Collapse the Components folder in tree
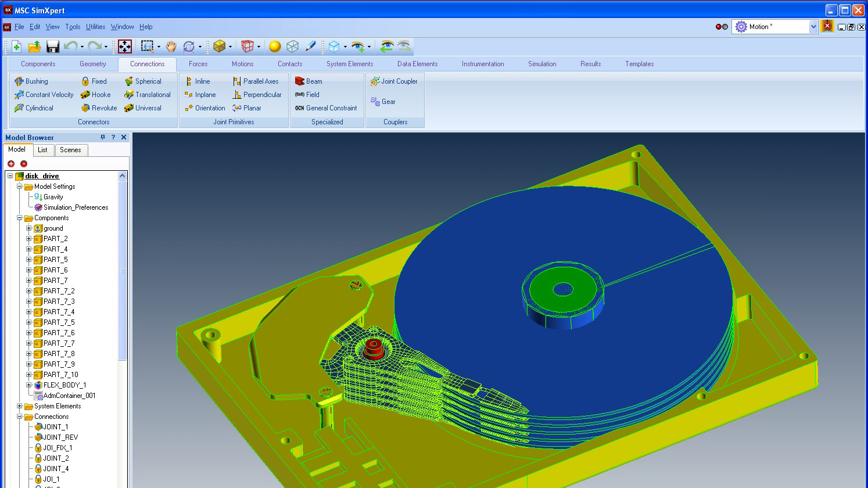The image size is (868, 488). [20, 218]
